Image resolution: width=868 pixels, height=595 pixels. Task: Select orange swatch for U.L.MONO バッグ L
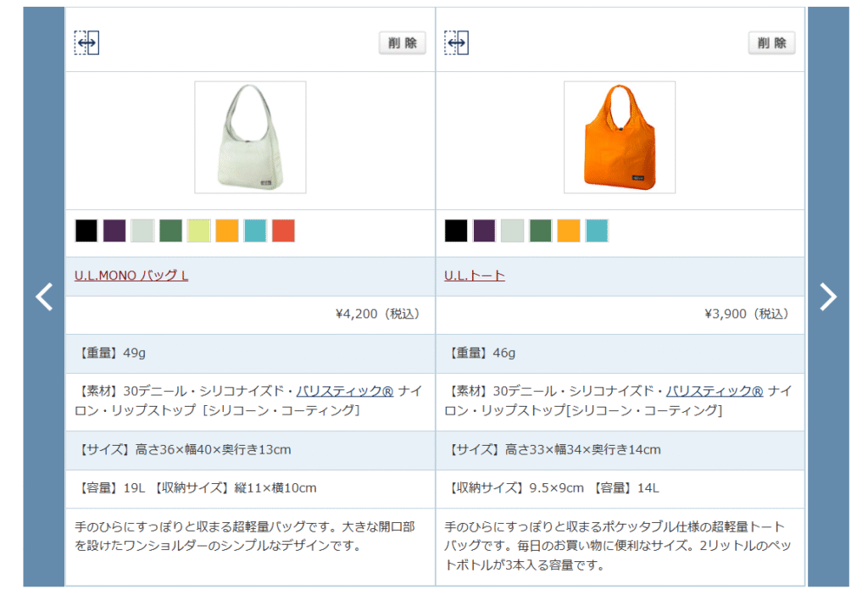227,231
